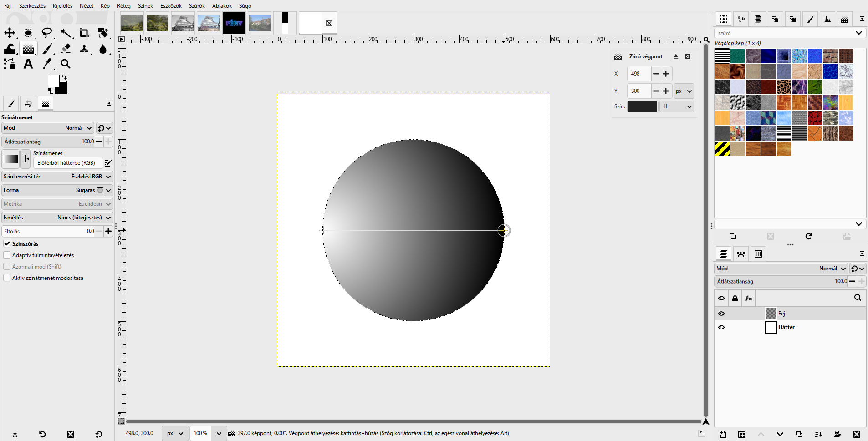Open the neon FÉNY image thumbnail tab

click(234, 23)
